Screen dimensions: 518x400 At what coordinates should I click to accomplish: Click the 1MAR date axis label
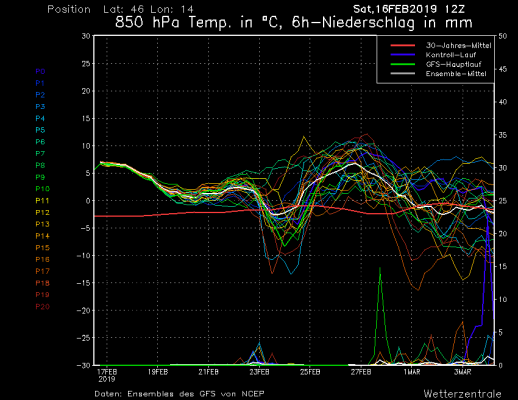(x=412, y=372)
